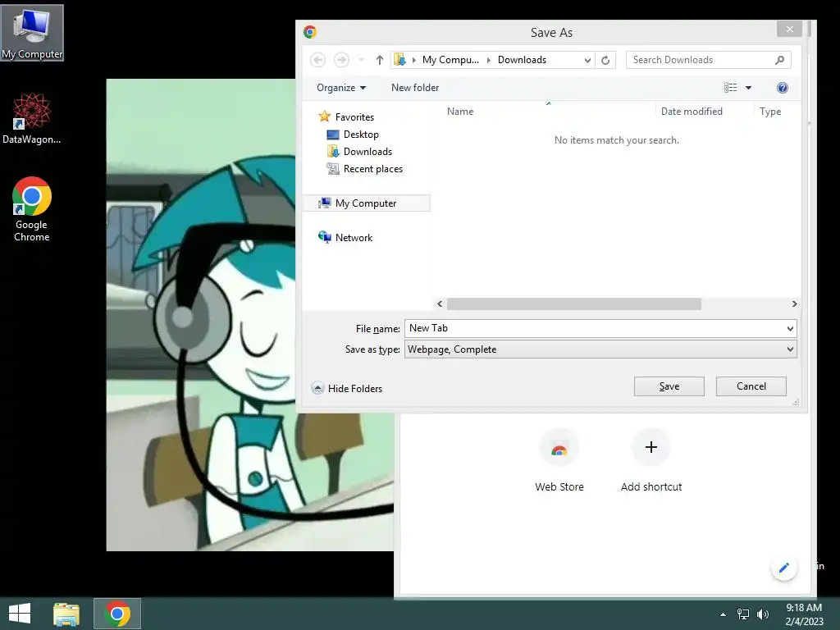The width and height of the screenshot is (840, 630).
Task: Go up one folder level
Action: point(379,60)
